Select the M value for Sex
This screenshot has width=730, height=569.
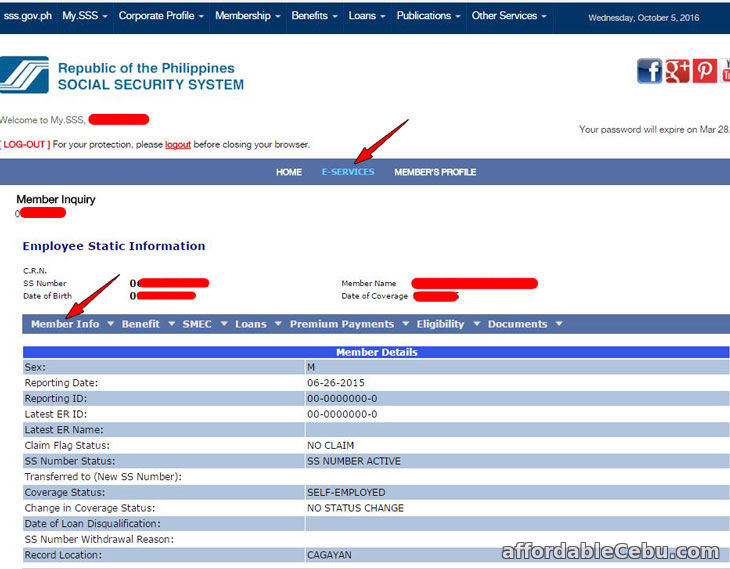coord(311,367)
